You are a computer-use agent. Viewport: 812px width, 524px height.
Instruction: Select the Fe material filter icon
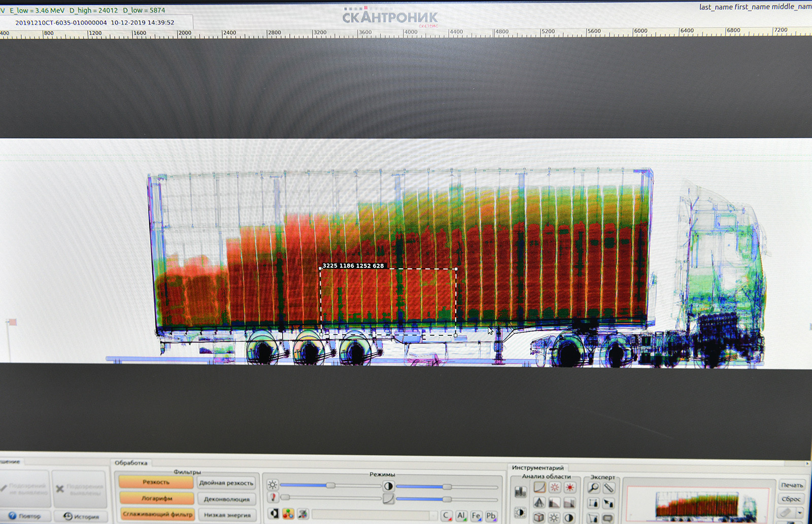(x=476, y=515)
